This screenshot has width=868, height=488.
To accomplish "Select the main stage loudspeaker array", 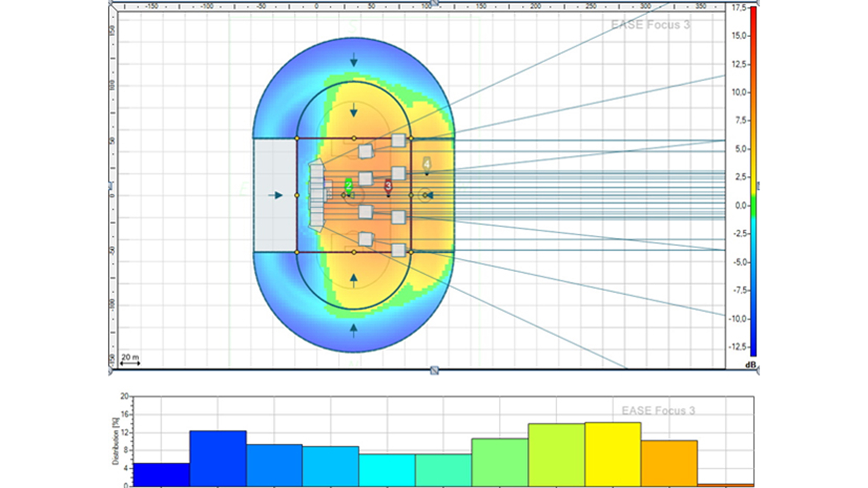I will tap(317, 195).
